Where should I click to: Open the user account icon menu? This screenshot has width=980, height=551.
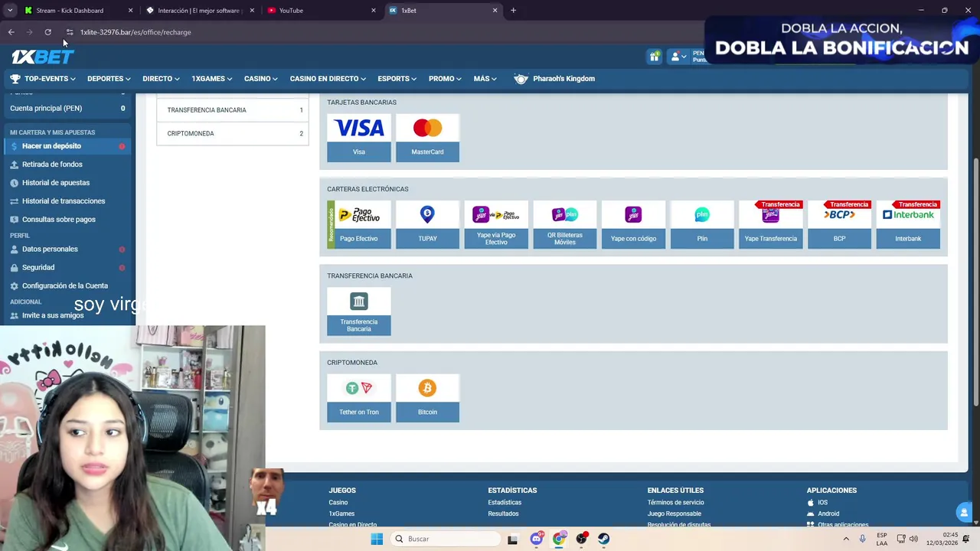tap(678, 57)
